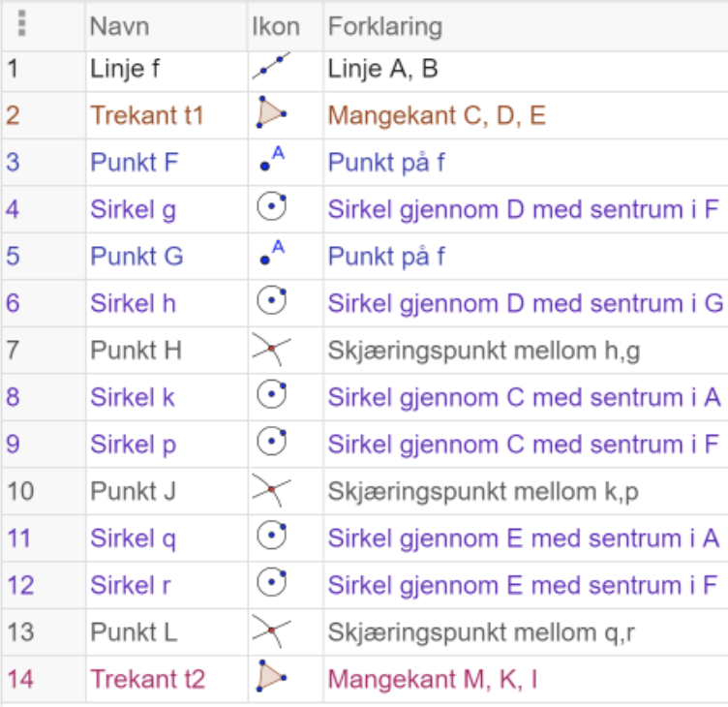Click the "Skjæringspunkt mellom q,r" explanation
The image size is (728, 707).
coord(482,631)
